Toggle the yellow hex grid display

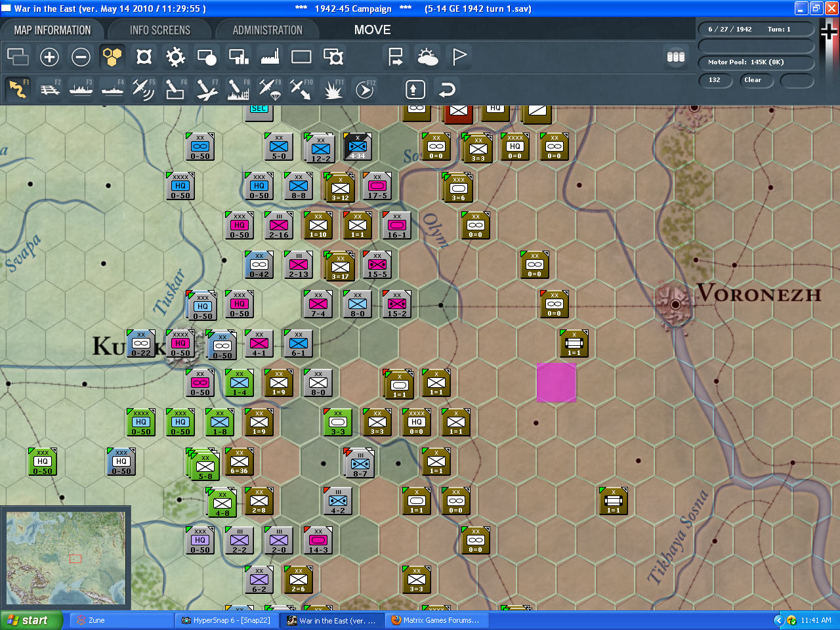point(112,57)
